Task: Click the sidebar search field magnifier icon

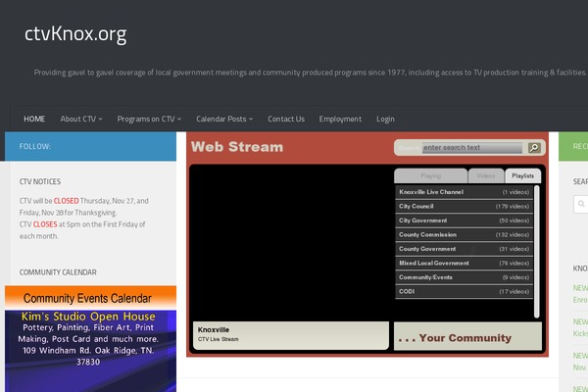Action: [581, 204]
